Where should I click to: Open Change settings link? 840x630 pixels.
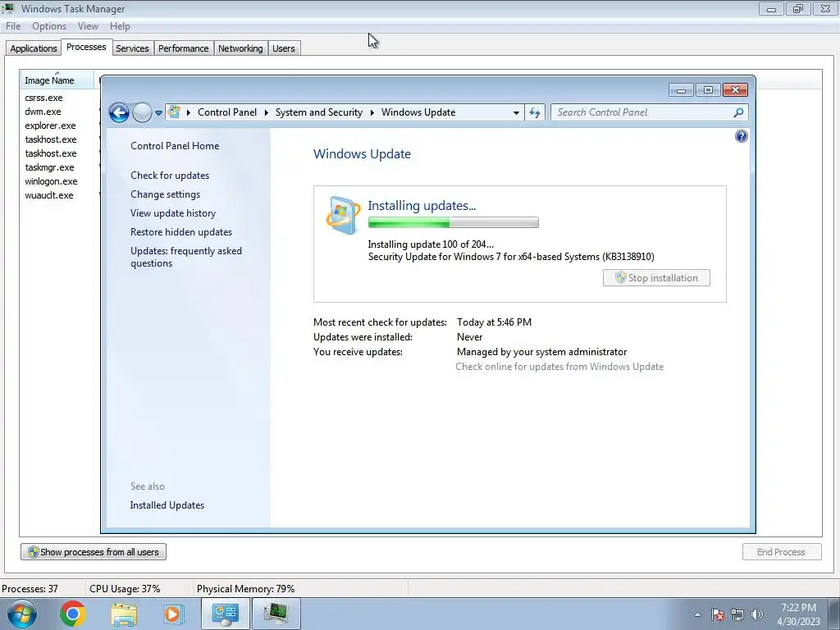click(x=165, y=194)
